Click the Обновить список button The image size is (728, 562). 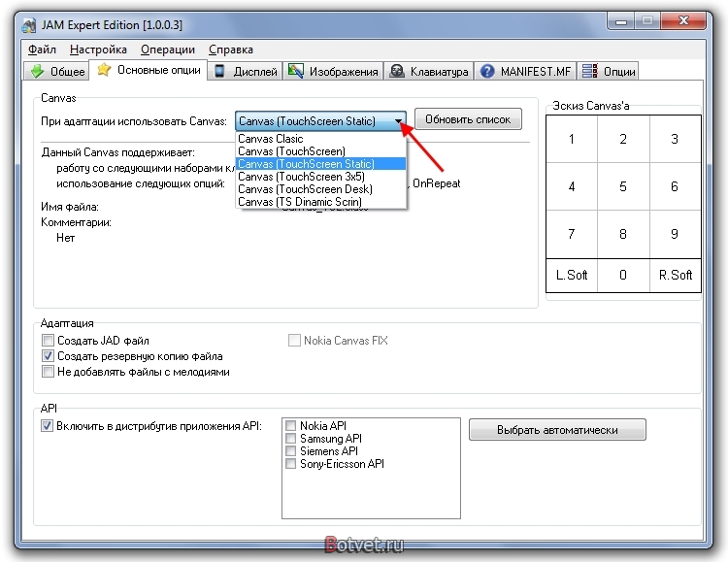click(x=468, y=119)
